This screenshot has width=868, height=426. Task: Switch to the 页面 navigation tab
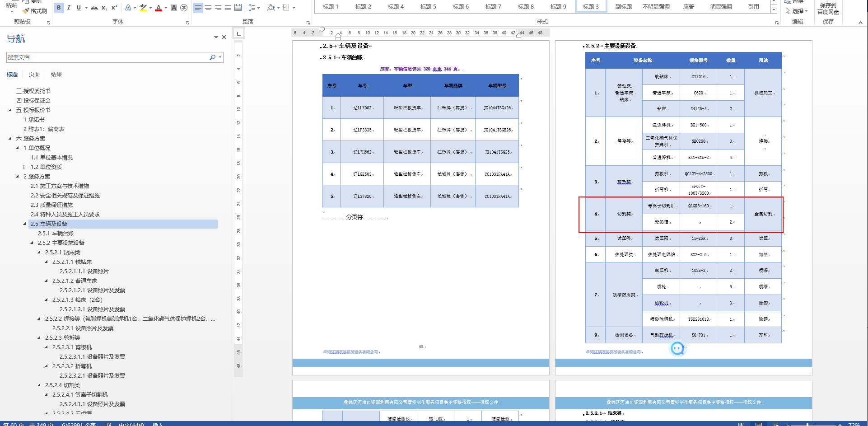[34, 75]
